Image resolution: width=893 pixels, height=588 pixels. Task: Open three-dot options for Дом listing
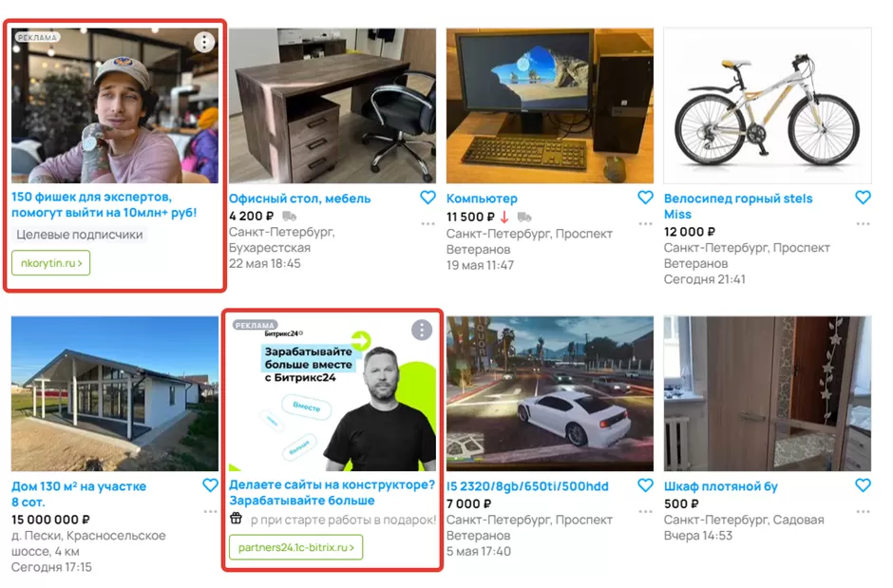pos(210,511)
